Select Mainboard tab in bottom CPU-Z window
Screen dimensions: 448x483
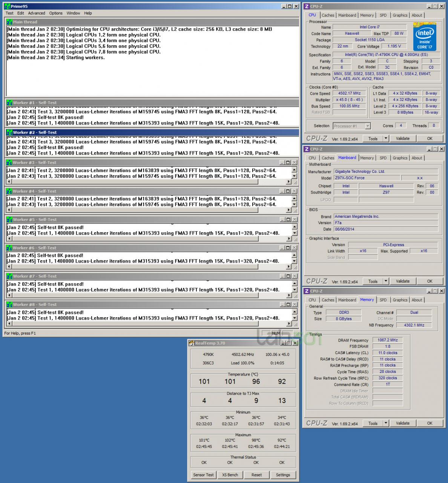pos(347,300)
